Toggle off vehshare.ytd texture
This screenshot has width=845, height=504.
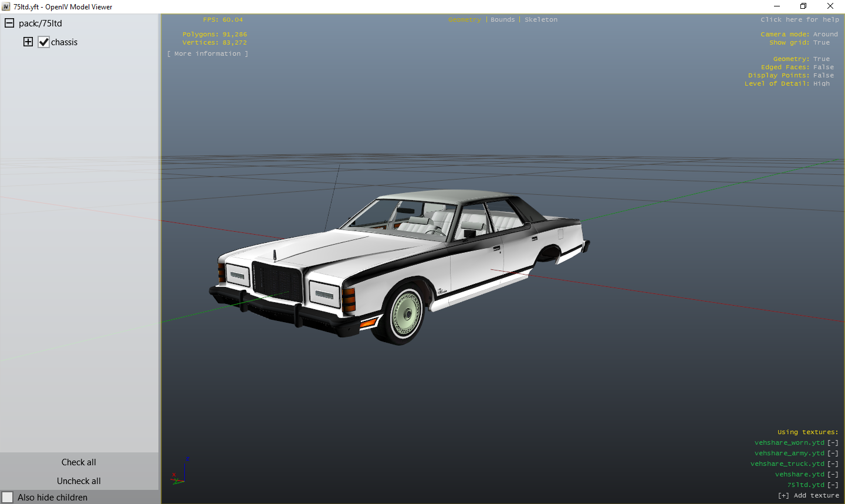coord(833,474)
